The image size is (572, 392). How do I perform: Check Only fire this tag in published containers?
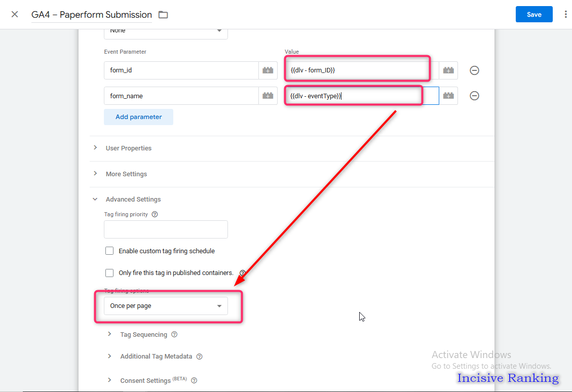tap(109, 273)
